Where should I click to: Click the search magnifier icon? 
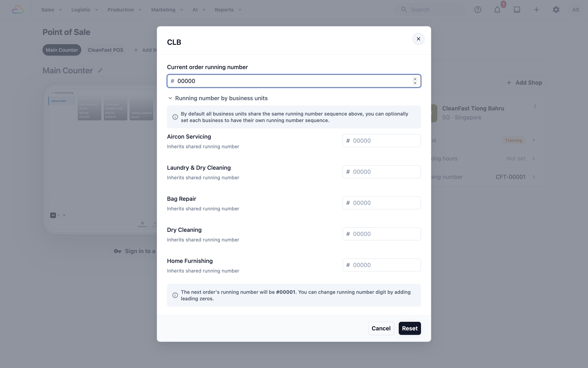[x=404, y=10]
